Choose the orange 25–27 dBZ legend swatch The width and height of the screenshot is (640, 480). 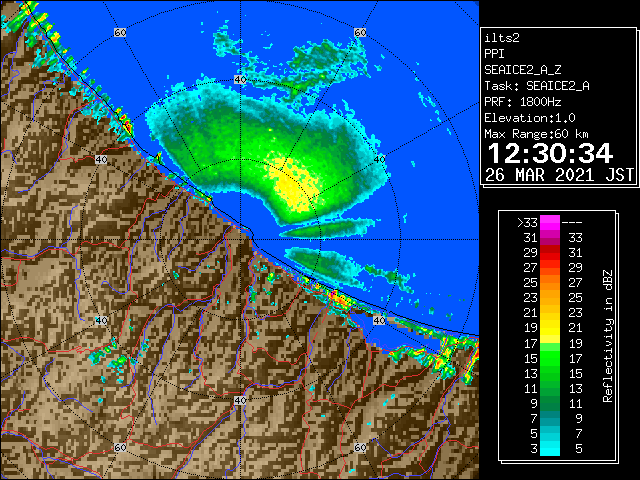pyautogui.click(x=549, y=283)
